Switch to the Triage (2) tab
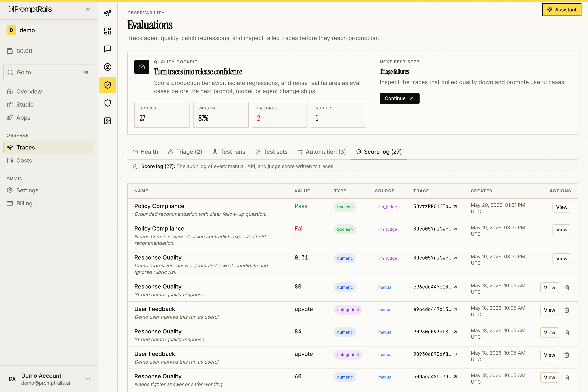This screenshot has height=392, width=588. click(x=185, y=152)
